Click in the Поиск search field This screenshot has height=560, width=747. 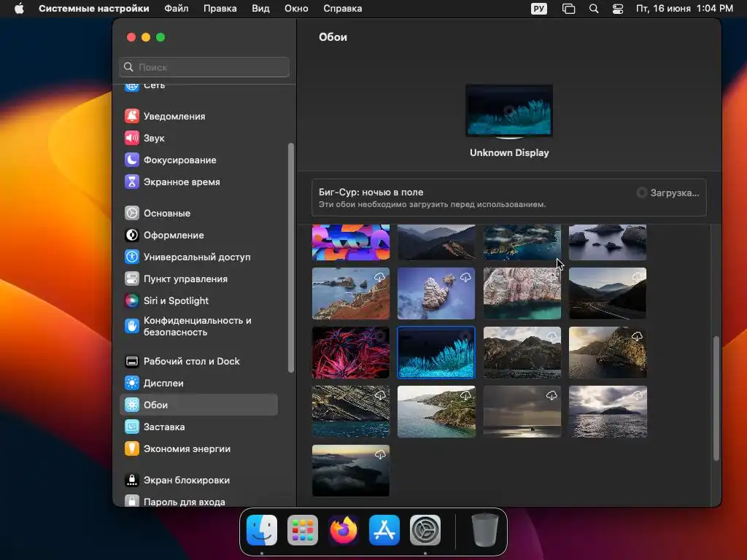(x=204, y=67)
